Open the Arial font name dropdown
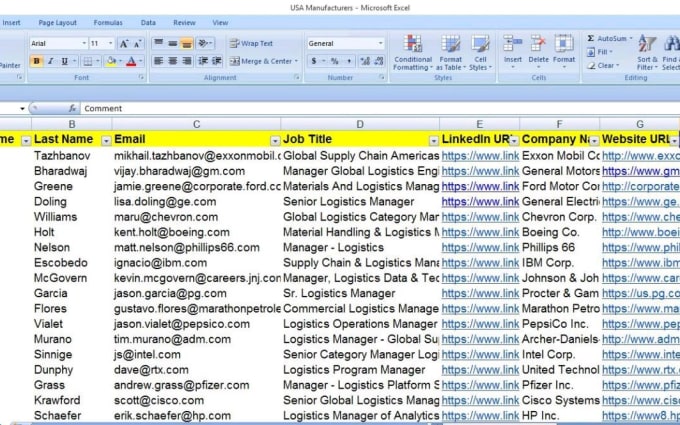The image size is (680, 425). (x=84, y=43)
